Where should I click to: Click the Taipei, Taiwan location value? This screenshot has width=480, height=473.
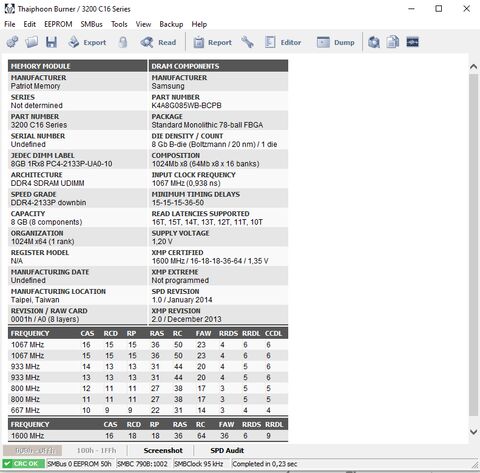[35, 300]
